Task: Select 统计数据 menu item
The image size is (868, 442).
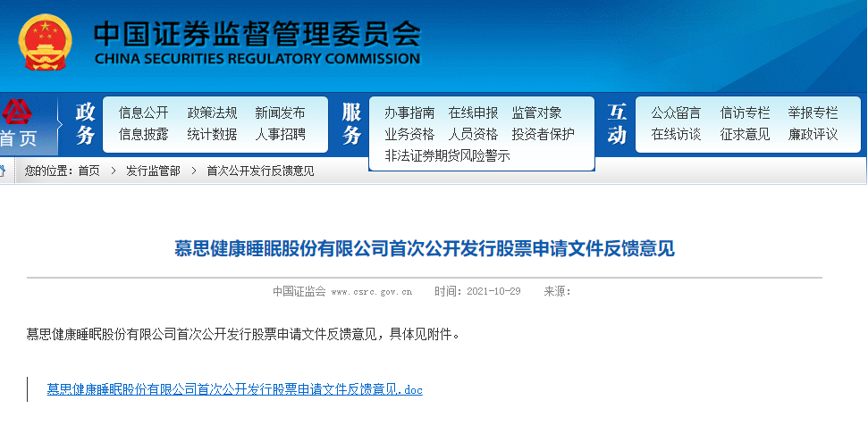Action: pos(212,135)
